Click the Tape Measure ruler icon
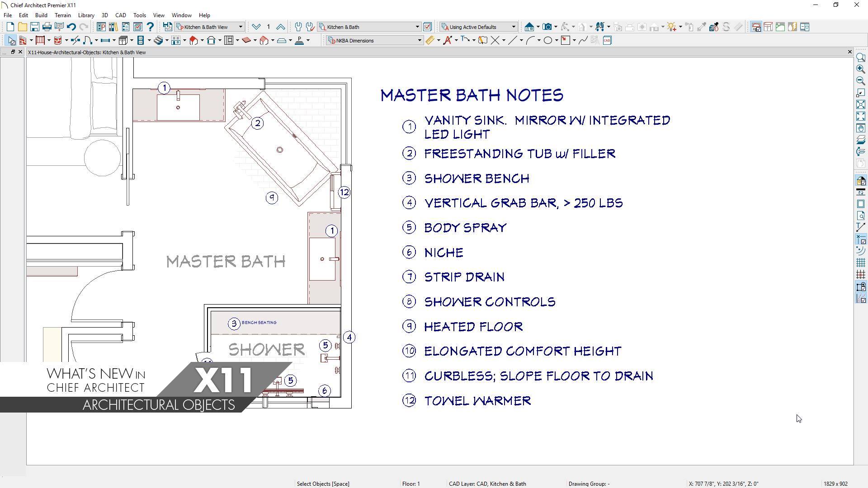The image size is (868, 488). click(430, 41)
